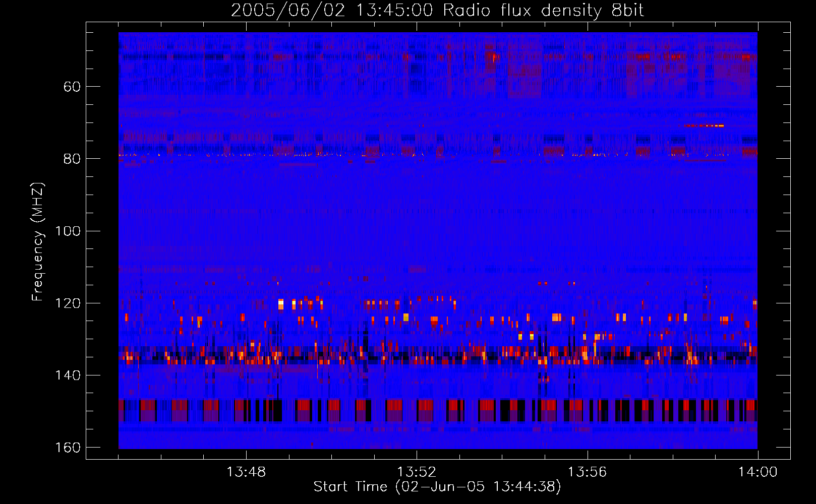The image size is (816, 504).
Task: Click the plot title "2005/06/02 13:45:00 Radio flux density 8bit"
Action: [437, 11]
